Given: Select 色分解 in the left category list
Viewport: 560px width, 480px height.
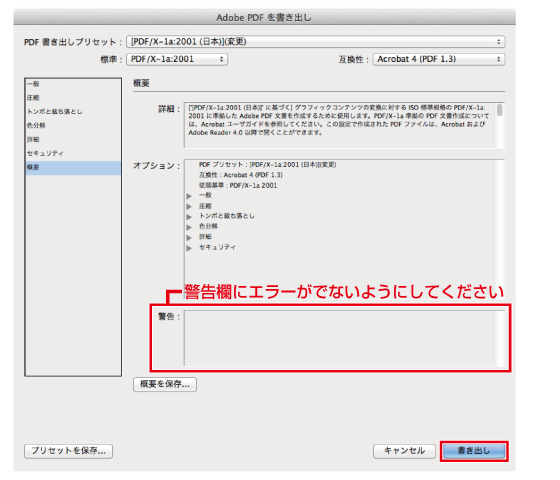Looking at the screenshot, I should point(73,125).
